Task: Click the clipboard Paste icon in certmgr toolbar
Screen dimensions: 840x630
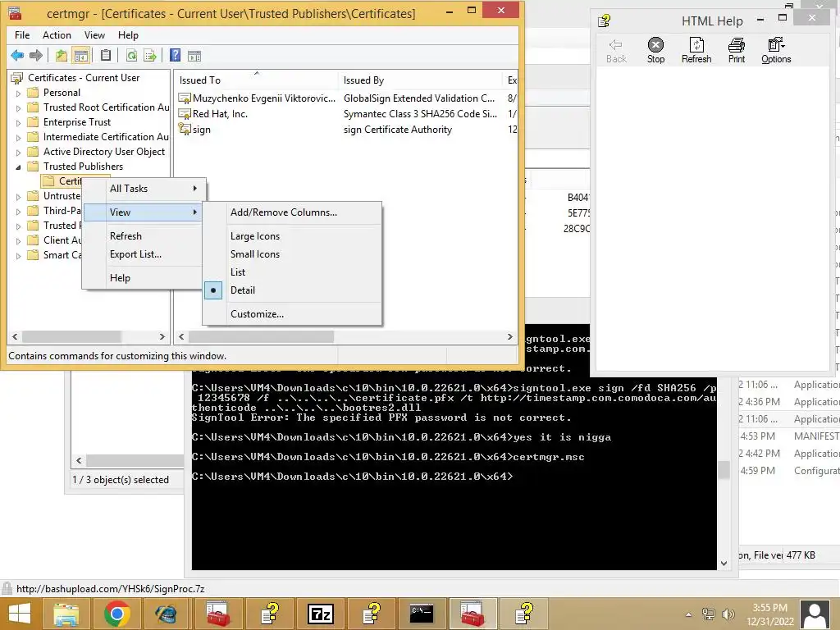Action: 106,55
